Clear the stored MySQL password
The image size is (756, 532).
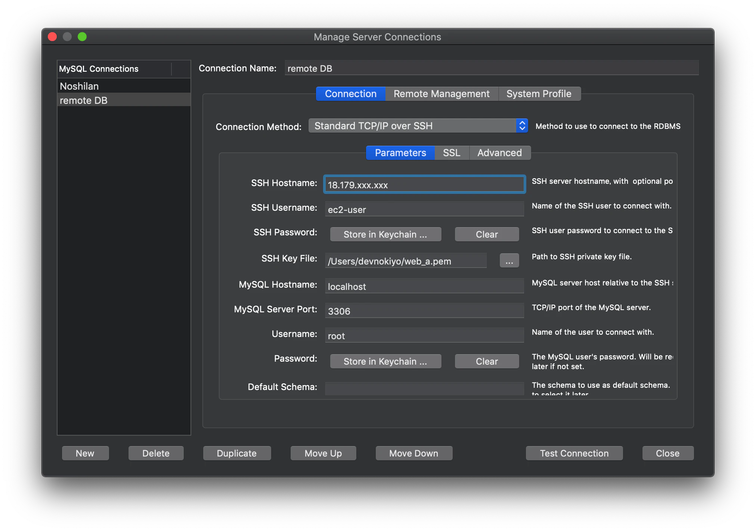487,361
